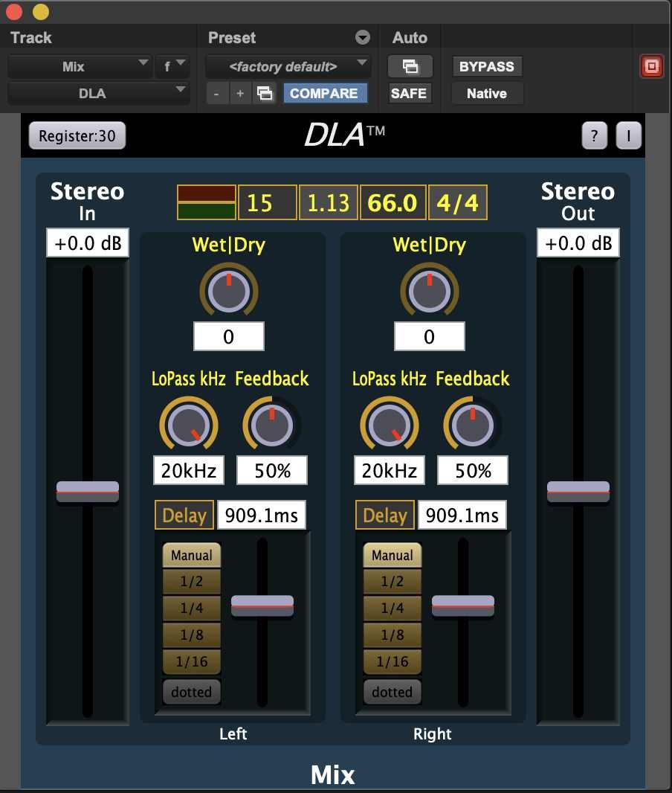Screen dimensions: 672x793
Task: Open the preset menu circular arrow icon
Action: click(362, 37)
